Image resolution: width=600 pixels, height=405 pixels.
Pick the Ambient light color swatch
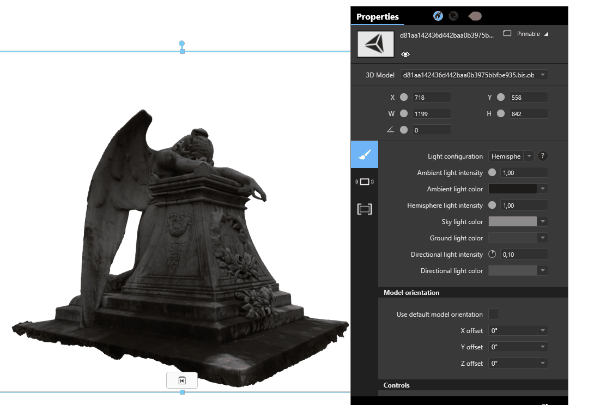[513, 189]
